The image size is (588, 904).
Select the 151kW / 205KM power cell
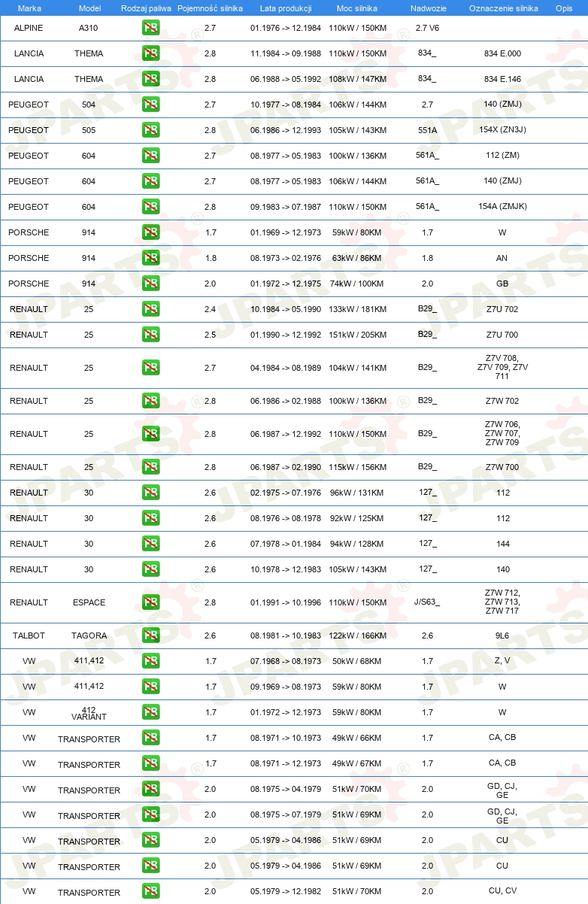(357, 335)
